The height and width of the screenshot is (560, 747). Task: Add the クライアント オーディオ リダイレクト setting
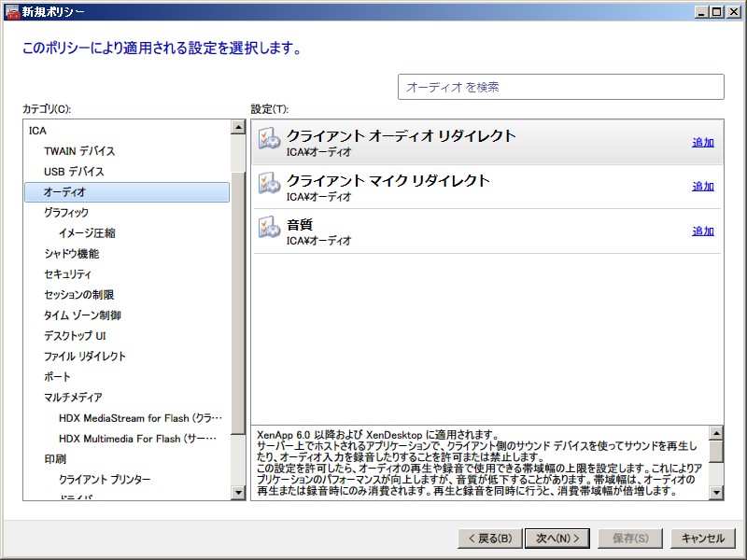point(702,143)
